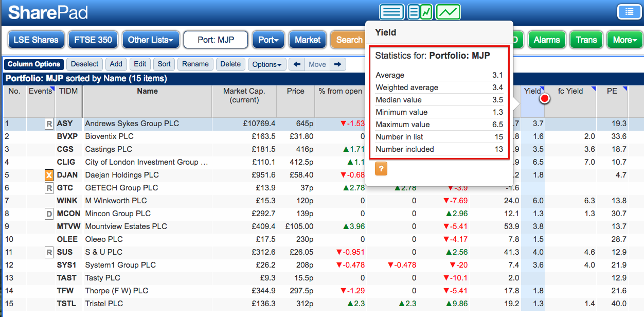Image resolution: width=644 pixels, height=317 pixels.
Task: Click the R event icon for SUS
Action: click(49, 252)
